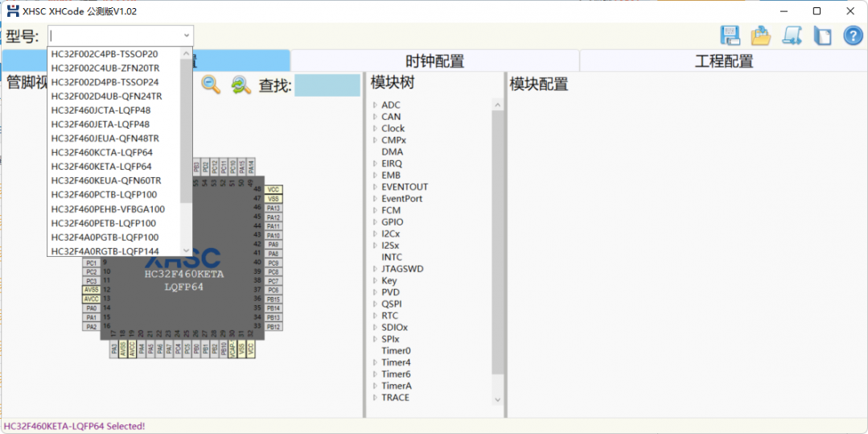The image size is (868, 434).
Task: Click the refresh pin view magnifier icon
Action: tap(241, 85)
